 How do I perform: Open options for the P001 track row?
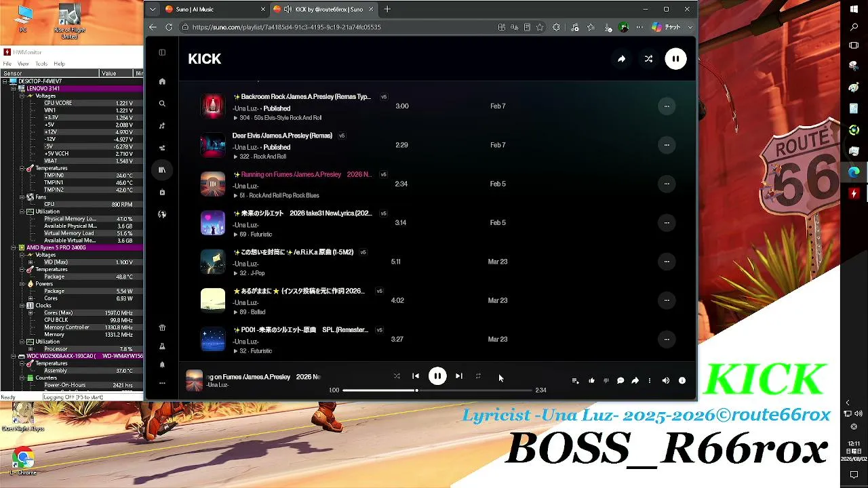(667, 340)
